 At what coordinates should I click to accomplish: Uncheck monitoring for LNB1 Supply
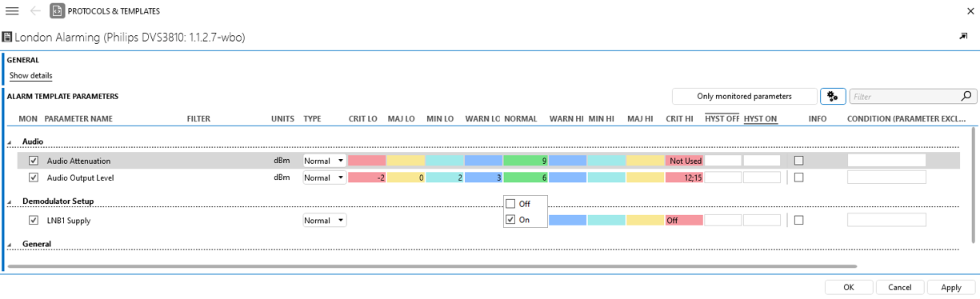34,220
